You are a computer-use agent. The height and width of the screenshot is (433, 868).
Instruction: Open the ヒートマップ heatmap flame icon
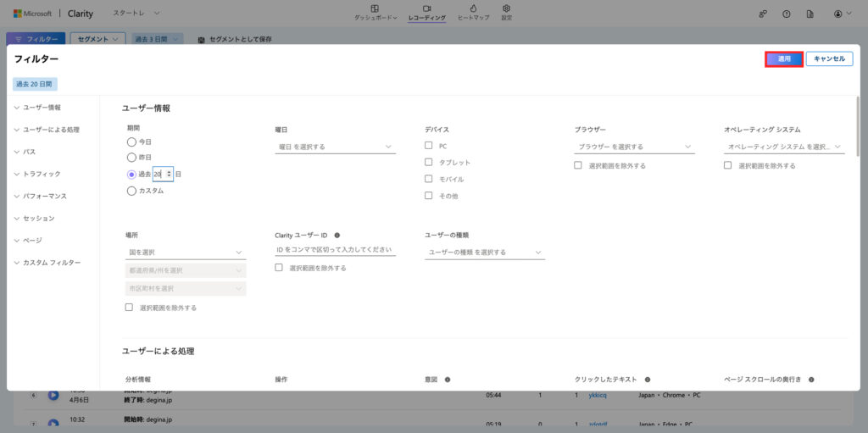point(472,8)
